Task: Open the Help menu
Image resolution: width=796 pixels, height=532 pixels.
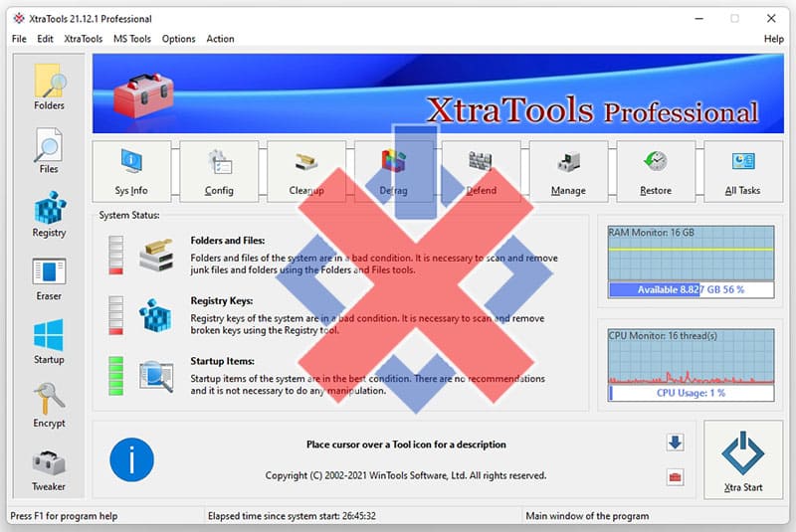Action: 774,39
